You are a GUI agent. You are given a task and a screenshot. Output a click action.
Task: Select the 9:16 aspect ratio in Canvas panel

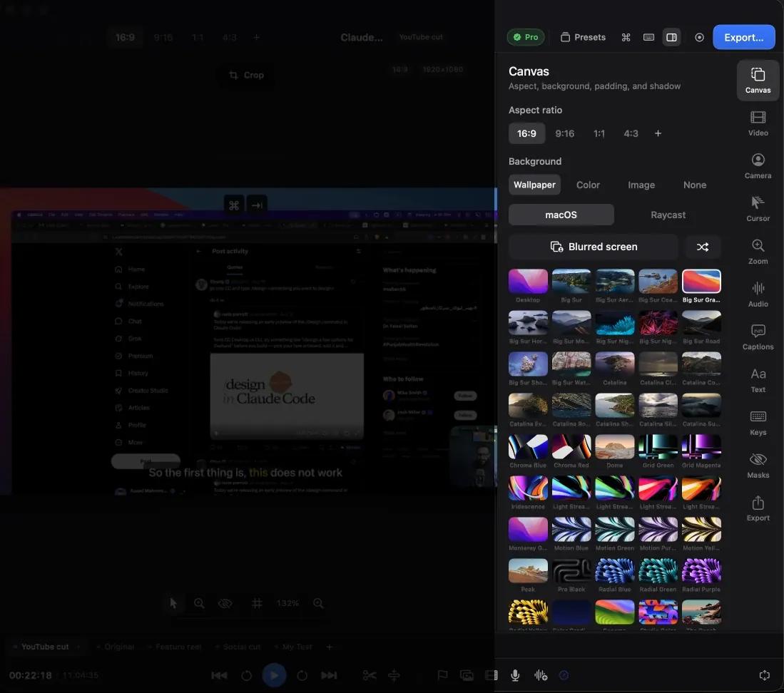point(564,133)
